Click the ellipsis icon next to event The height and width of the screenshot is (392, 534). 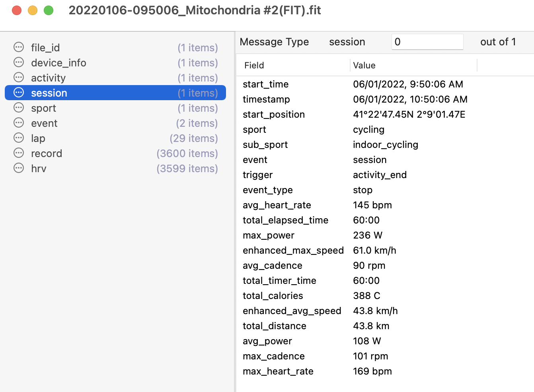(19, 123)
